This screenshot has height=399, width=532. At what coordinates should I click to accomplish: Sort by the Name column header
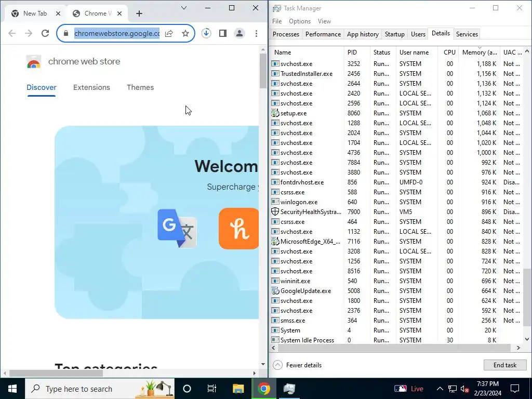pos(307,52)
